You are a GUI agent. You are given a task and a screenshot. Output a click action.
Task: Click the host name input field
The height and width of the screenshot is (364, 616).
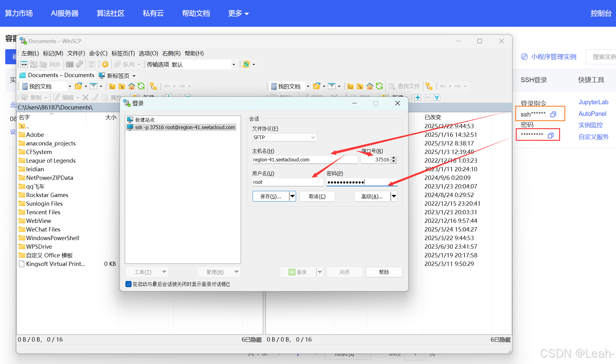[x=304, y=160]
